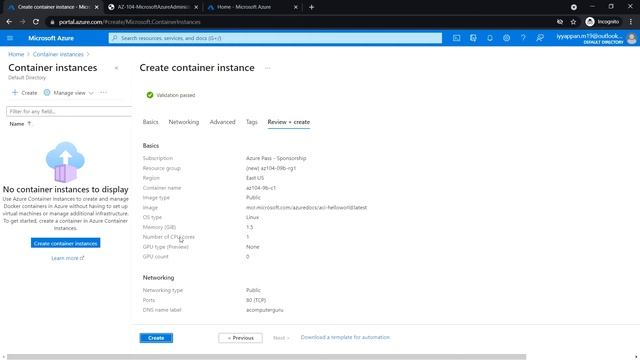Screen dimensions: 640x360
Task: Open the notifications bell
Action: coord(490,38)
